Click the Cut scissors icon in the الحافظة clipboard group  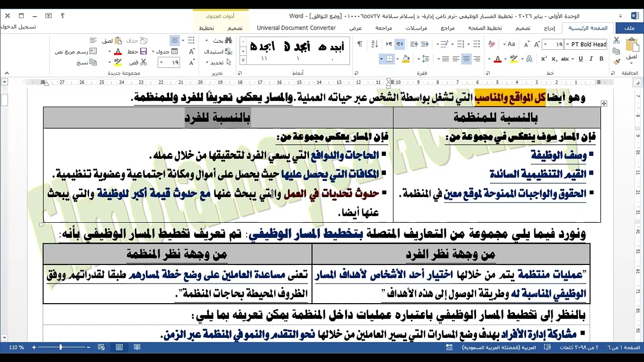point(616,40)
